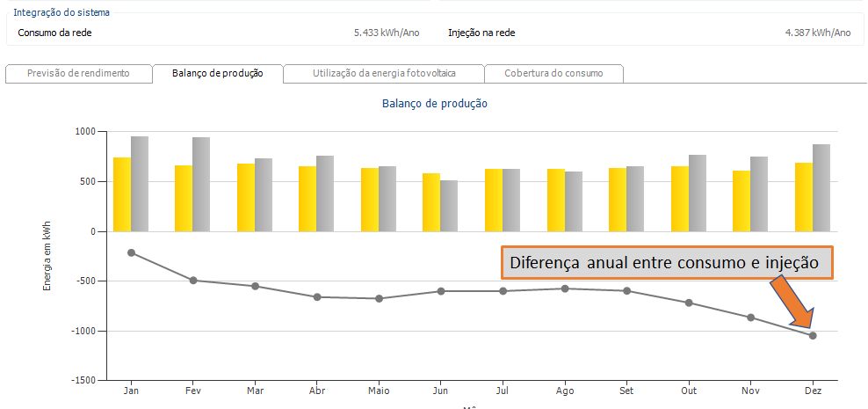The image size is (868, 409).
Task: Select the Balanço de produção tab
Action: click(x=218, y=74)
